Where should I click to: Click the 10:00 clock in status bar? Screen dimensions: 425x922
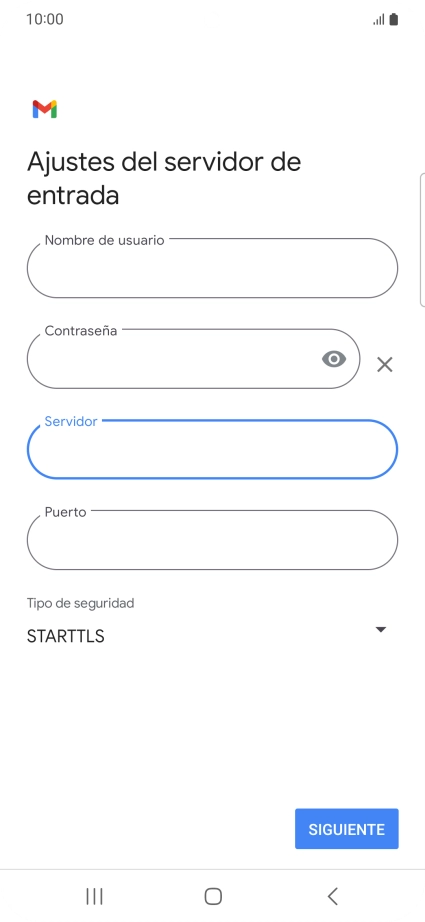[x=45, y=19]
